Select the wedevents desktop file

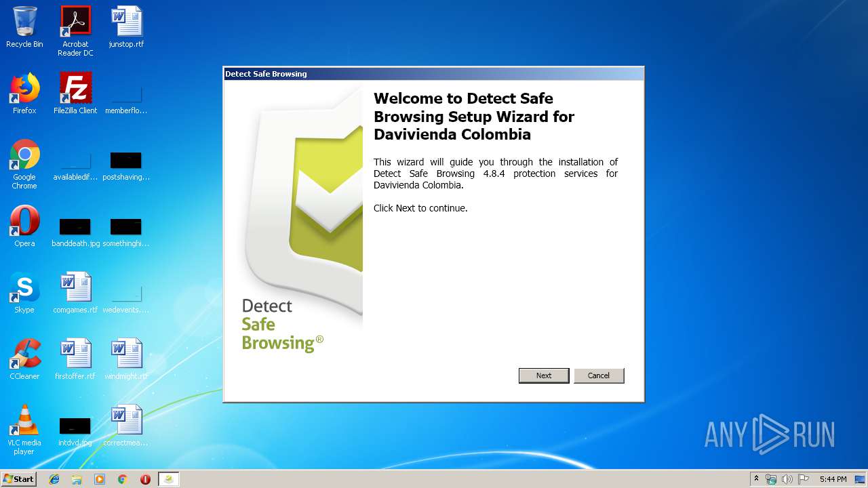[126, 300]
